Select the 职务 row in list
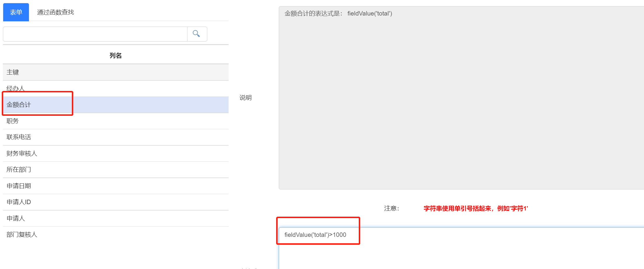Viewport: 644px width, 269px height. (x=116, y=121)
